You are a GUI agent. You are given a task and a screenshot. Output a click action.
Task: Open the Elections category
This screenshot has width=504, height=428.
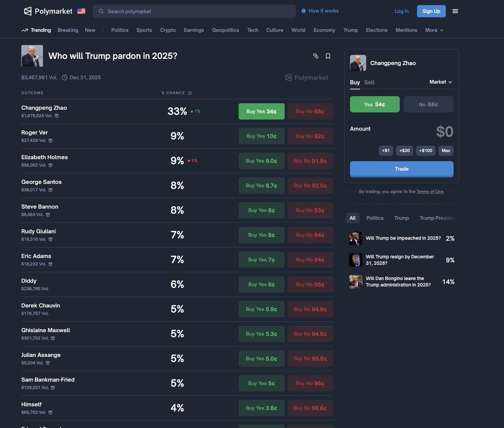(377, 30)
